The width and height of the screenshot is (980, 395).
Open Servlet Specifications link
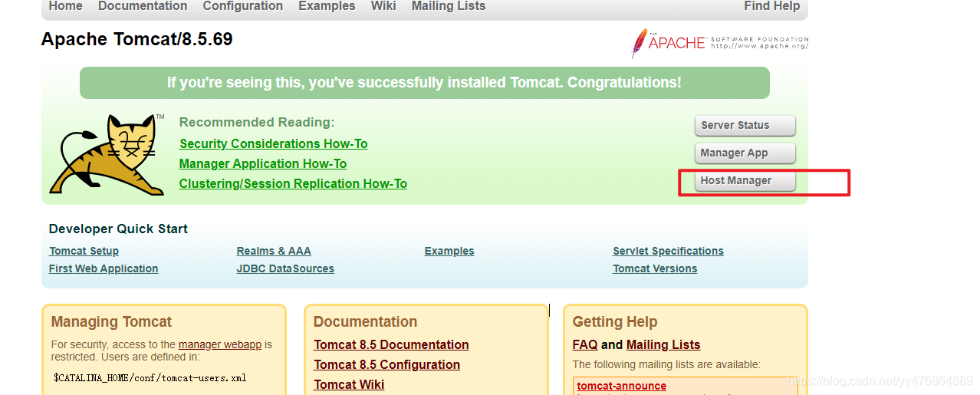(668, 251)
